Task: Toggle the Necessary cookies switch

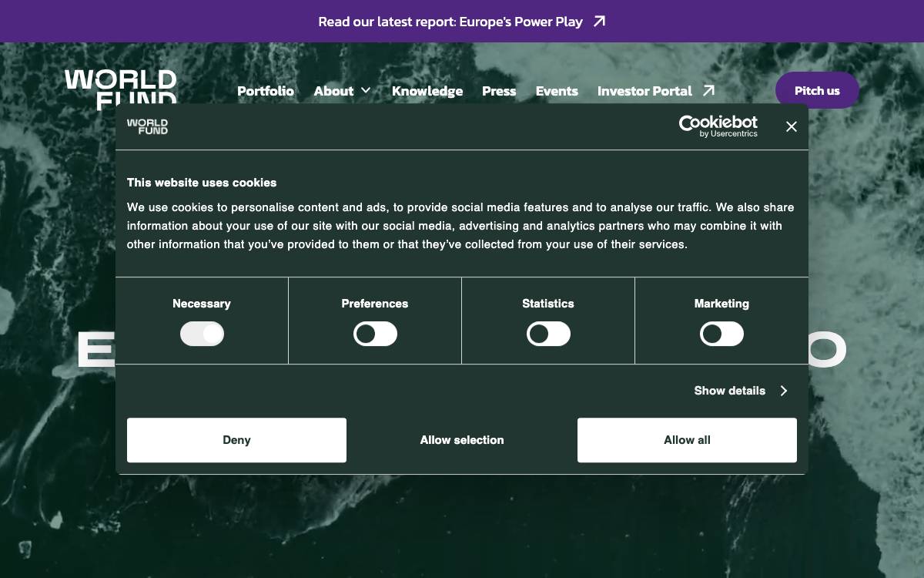Action: (x=202, y=334)
